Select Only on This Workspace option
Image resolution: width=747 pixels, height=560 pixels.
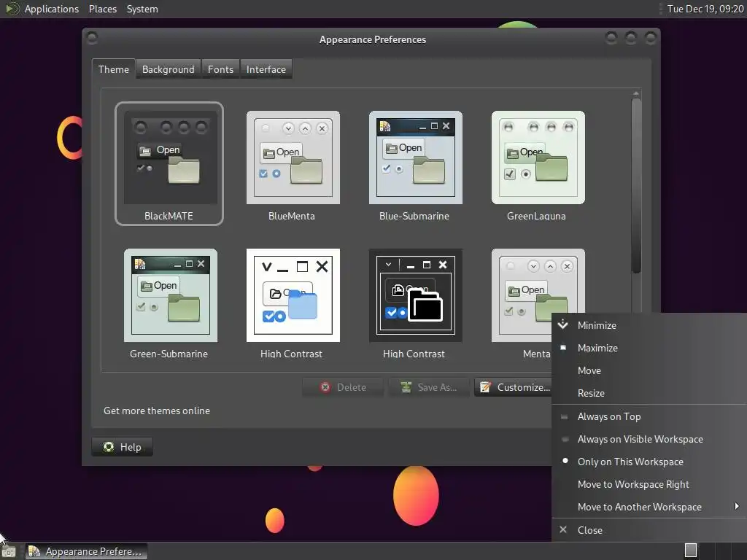(x=649, y=462)
